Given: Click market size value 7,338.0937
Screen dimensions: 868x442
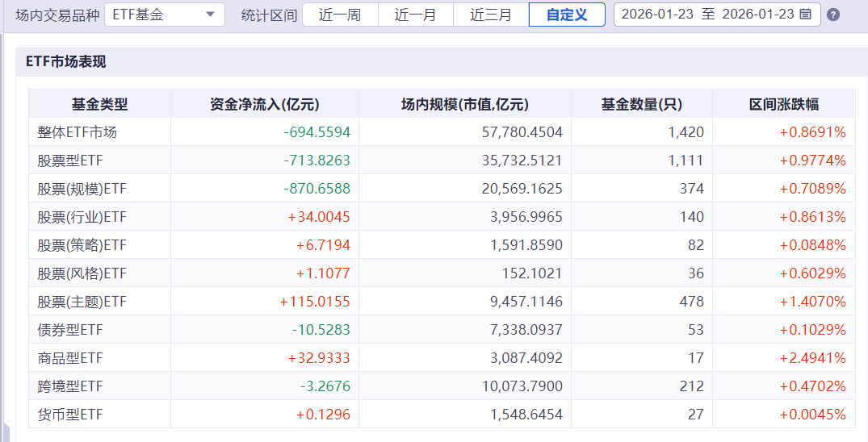Looking at the screenshot, I should point(526,330).
